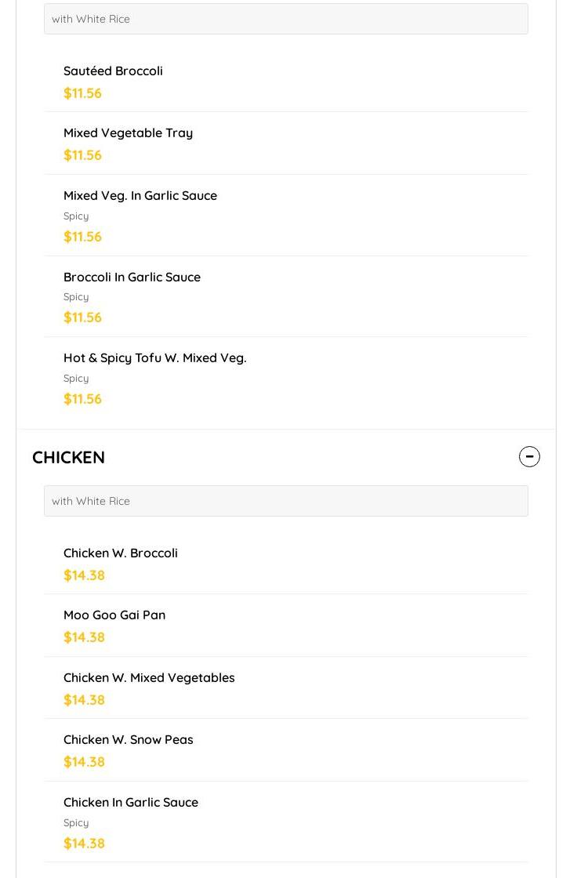Screen dimensions: 588x878
Task: Click Spicy label under Chicken In Garlic Sauce
Action: pos(76,823)
